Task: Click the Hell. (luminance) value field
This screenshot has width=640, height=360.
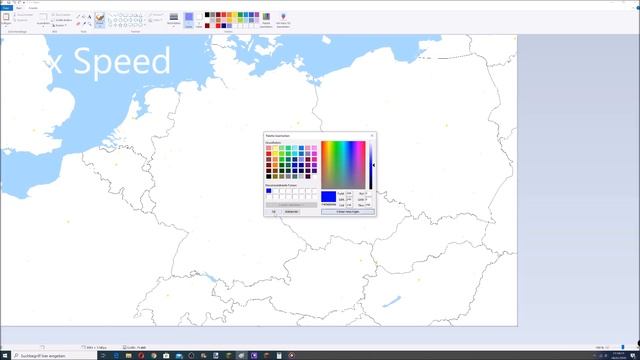Action: pyautogui.click(x=349, y=205)
